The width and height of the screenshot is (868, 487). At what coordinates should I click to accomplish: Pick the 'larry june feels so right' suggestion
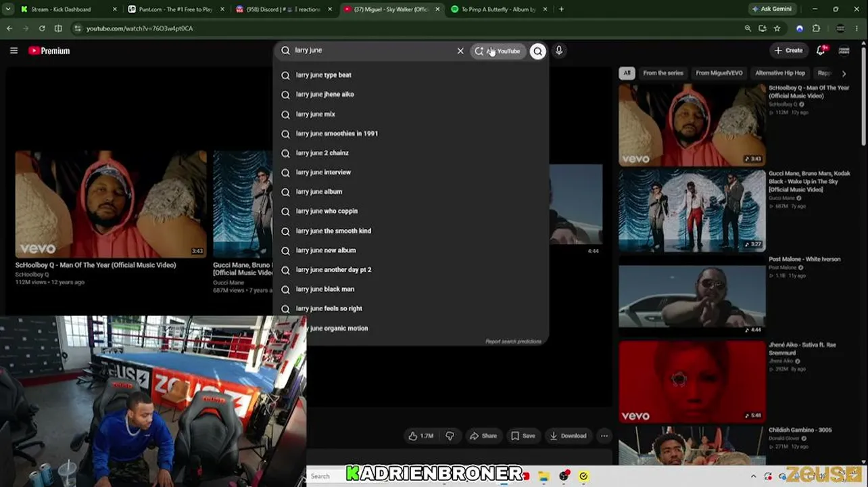(x=411, y=308)
